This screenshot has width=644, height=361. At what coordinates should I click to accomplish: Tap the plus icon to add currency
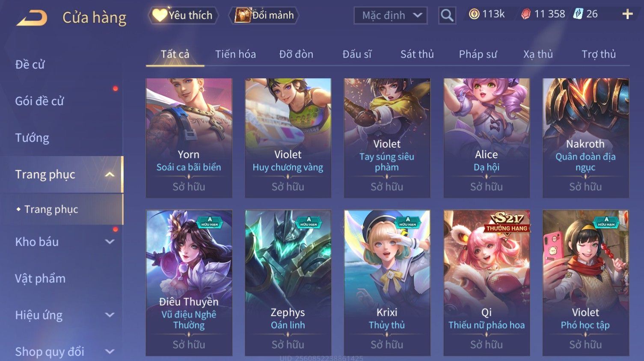pos(627,14)
